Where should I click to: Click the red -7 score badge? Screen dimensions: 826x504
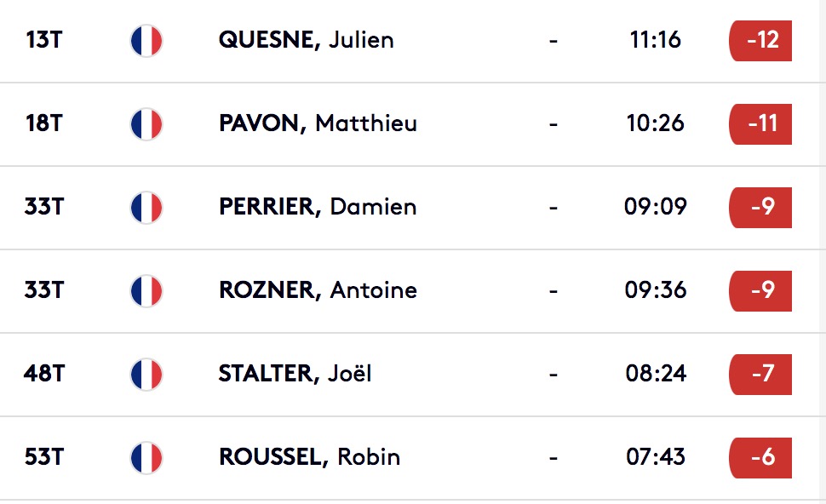tap(760, 375)
